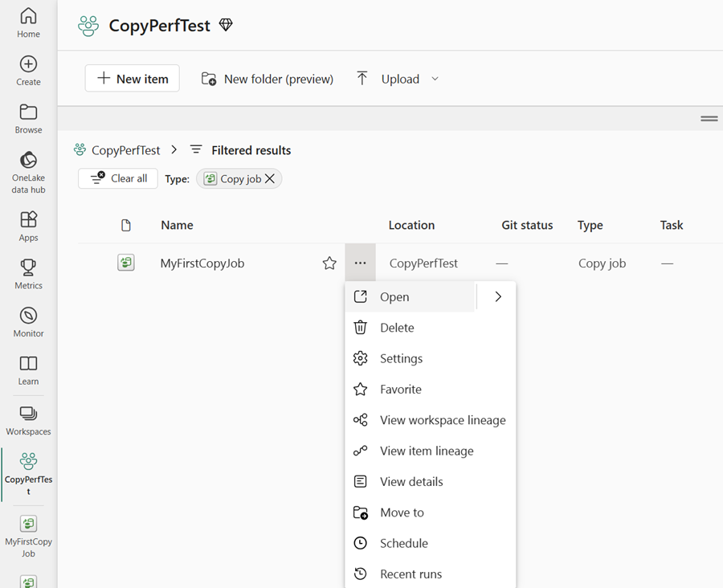This screenshot has height=588, width=723.
Task: Sort by the Git status column
Action: click(x=527, y=225)
